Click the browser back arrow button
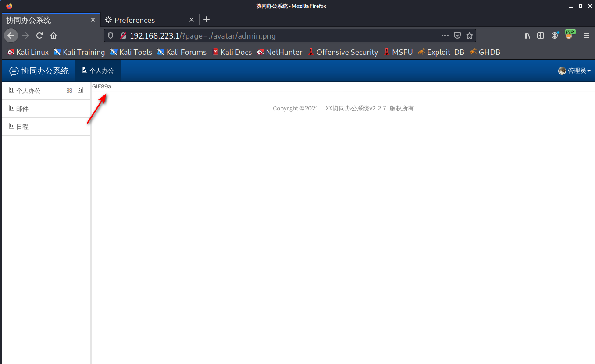Screen dimensions: 595x364 click(x=11, y=35)
